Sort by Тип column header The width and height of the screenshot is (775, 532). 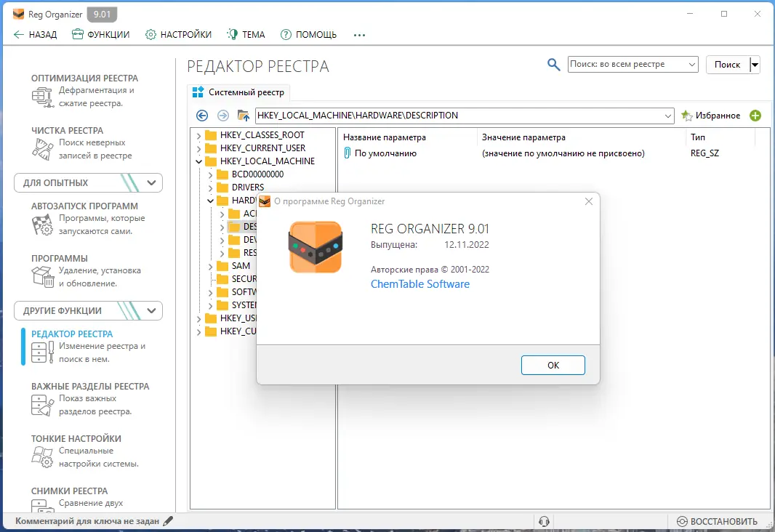pyautogui.click(x=698, y=137)
